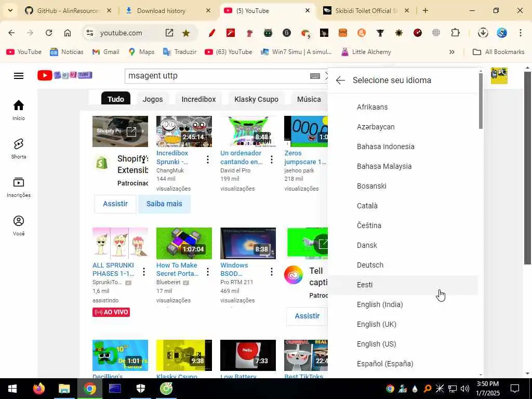Open more options for ALL SPRUNKI PHASES video

[x=144, y=272]
